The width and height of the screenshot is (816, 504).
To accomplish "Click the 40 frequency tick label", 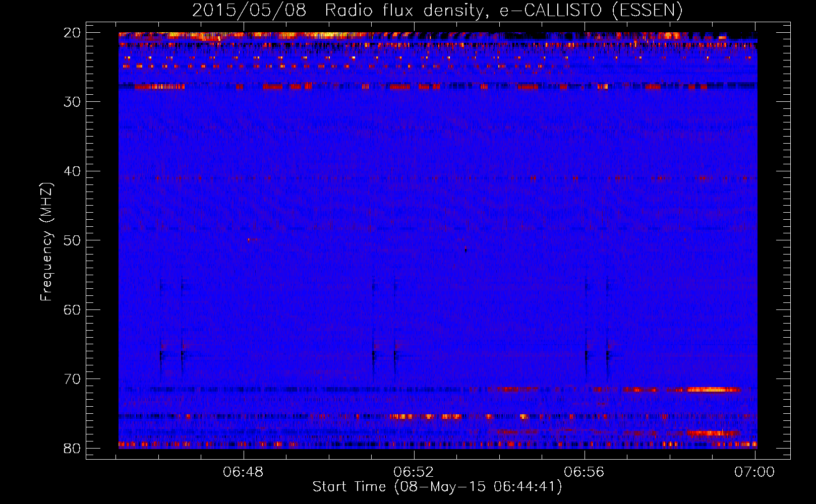I will [73, 171].
